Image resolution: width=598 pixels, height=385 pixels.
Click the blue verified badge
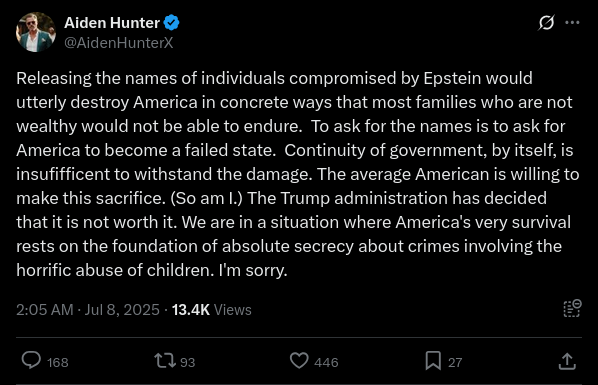(x=171, y=23)
